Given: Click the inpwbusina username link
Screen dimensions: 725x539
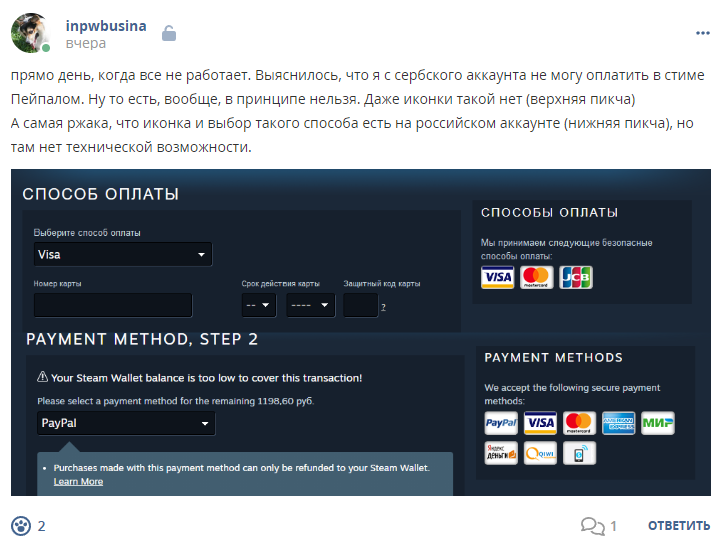Looking at the screenshot, I should tap(106, 26).
